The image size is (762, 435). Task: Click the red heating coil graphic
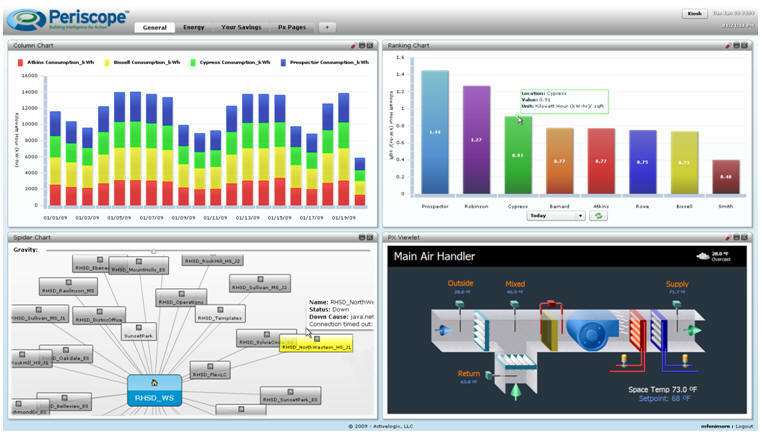point(637,331)
